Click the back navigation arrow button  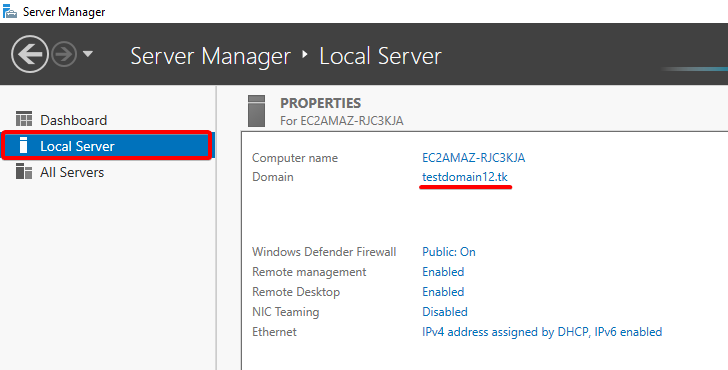click(30, 54)
